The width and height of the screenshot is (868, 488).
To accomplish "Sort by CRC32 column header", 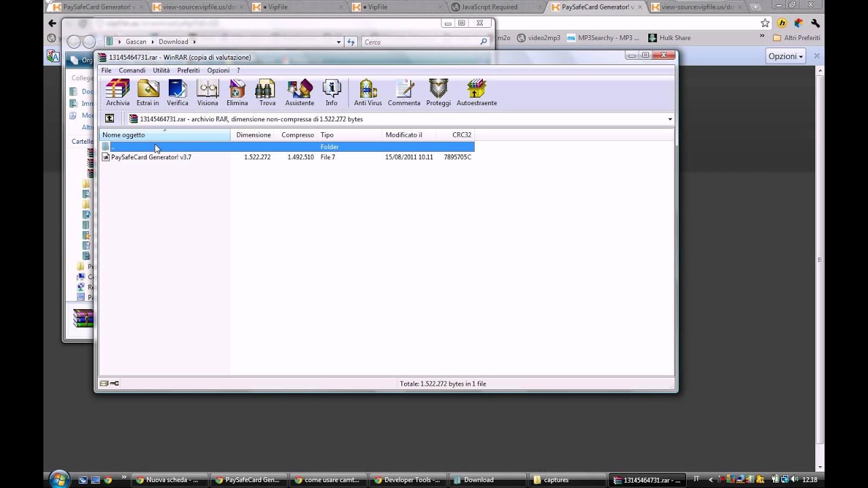I will pos(454,135).
